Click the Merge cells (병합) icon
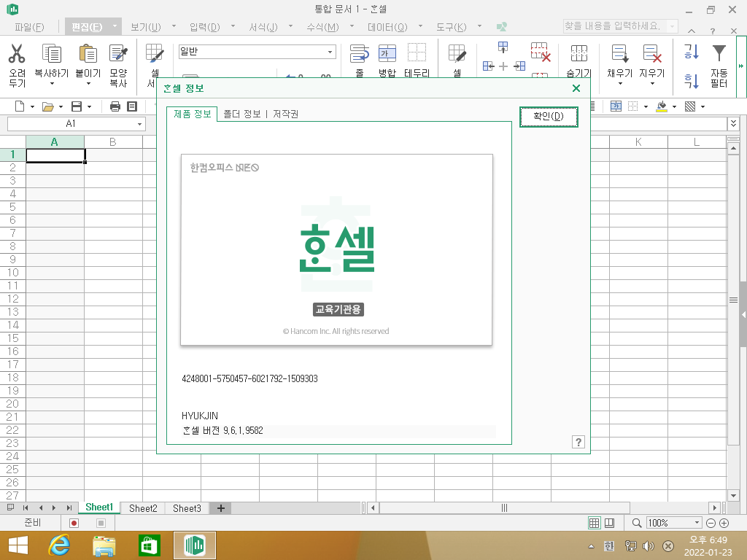The height and width of the screenshot is (560, 747). [387, 53]
